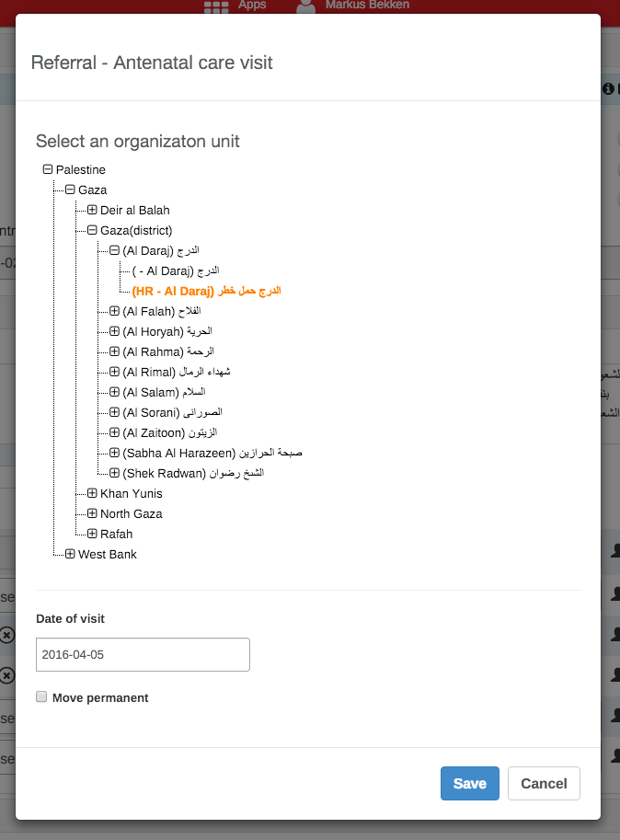Screen dimensions: 620x840
Task: Expand the Deir al Balah node
Action: [92, 211]
